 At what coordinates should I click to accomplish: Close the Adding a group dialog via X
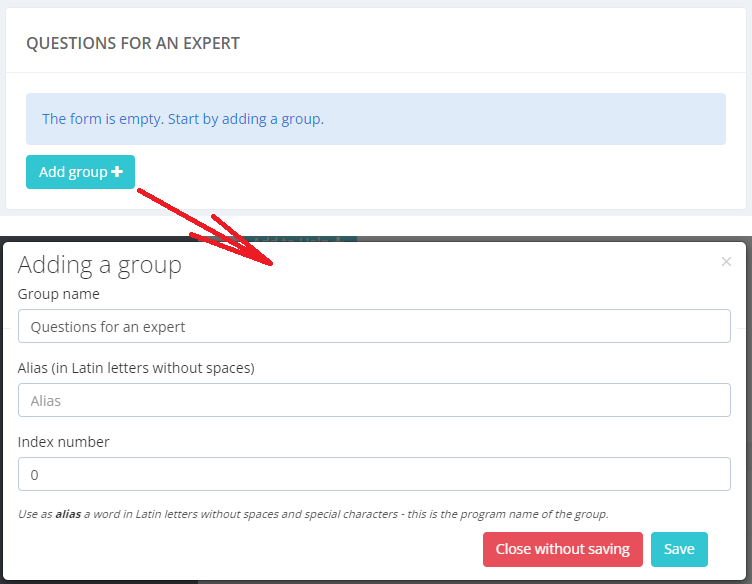pyautogui.click(x=726, y=261)
